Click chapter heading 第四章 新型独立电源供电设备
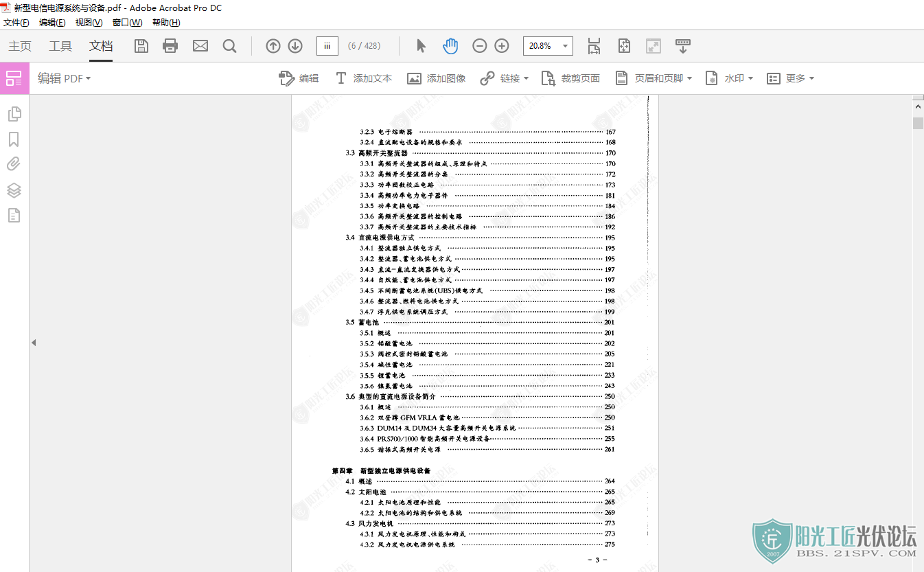This screenshot has width=924, height=572. coord(381,471)
